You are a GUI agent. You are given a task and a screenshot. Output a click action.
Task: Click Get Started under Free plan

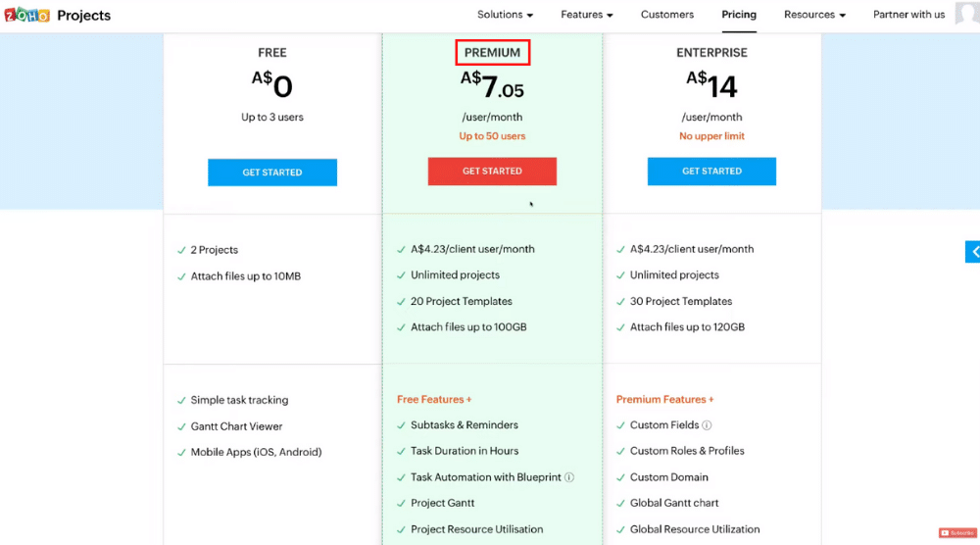pos(272,173)
